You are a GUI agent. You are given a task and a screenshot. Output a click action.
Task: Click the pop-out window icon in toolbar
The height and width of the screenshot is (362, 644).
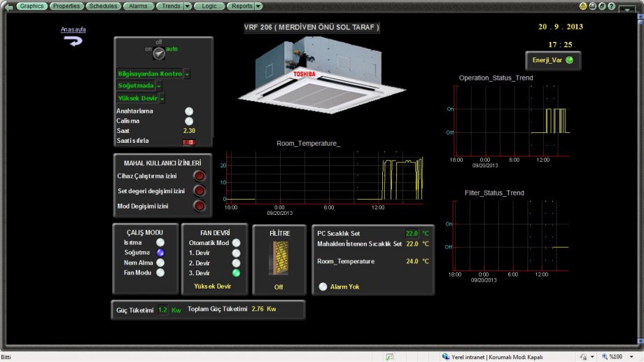pos(602,6)
